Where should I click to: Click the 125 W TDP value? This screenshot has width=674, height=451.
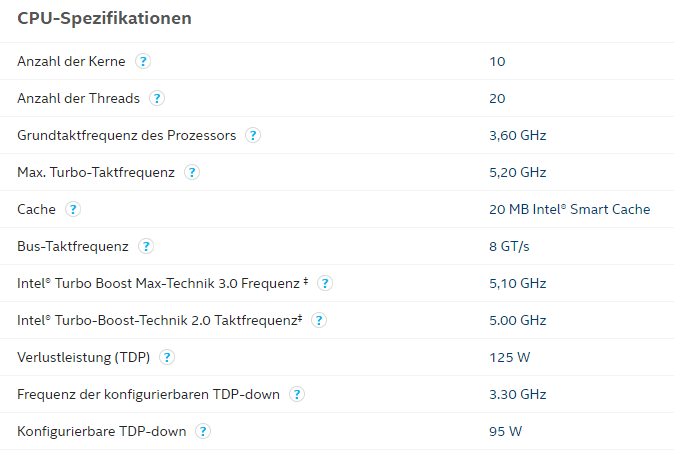click(510, 357)
